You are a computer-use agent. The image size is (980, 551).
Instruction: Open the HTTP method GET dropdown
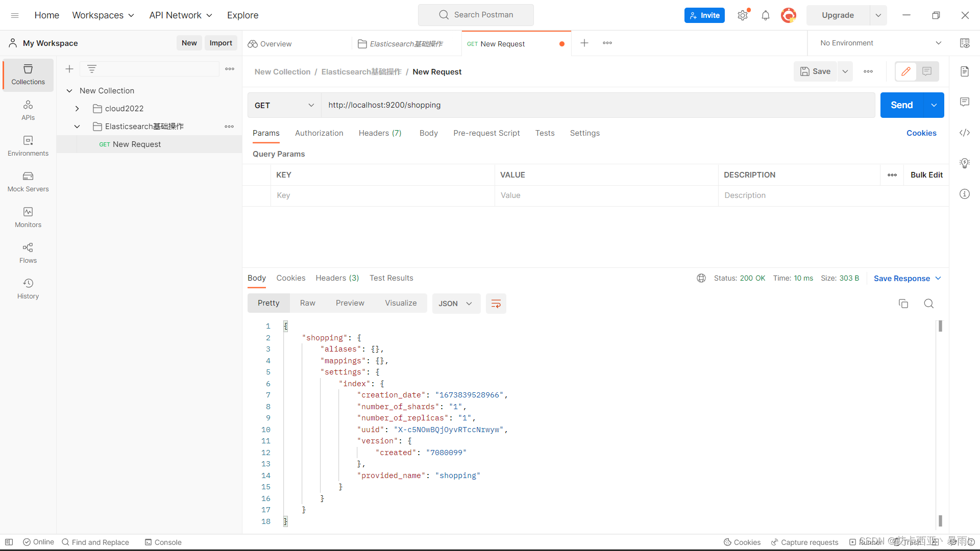pyautogui.click(x=284, y=105)
